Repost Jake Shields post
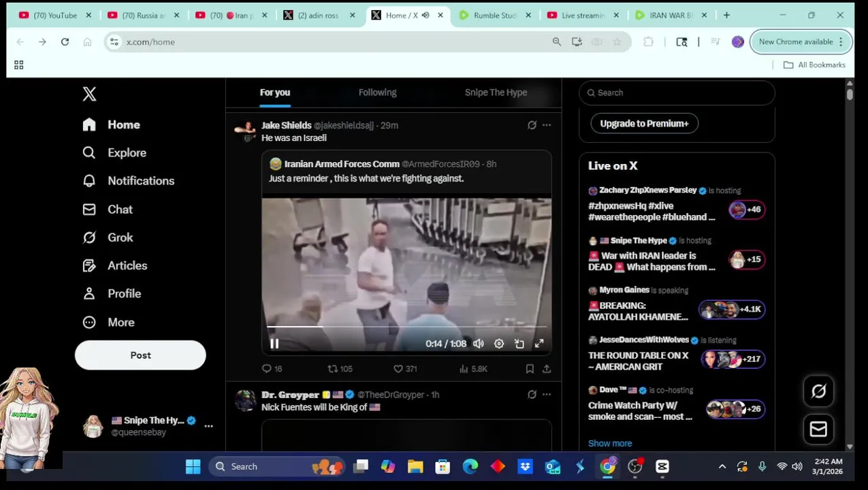This screenshot has width=868, height=490. (x=340, y=369)
